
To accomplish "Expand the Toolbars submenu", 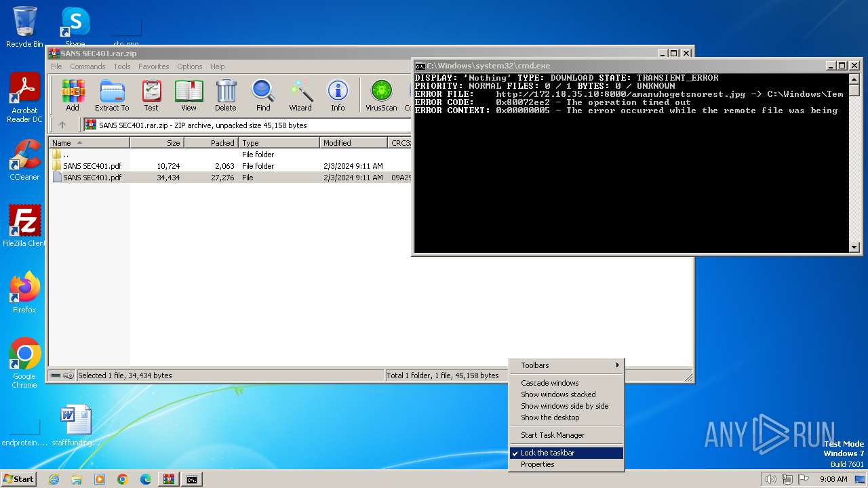I will tap(566, 365).
